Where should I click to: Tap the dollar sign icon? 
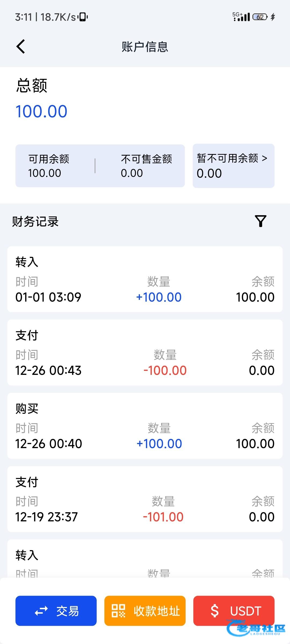pos(215,611)
